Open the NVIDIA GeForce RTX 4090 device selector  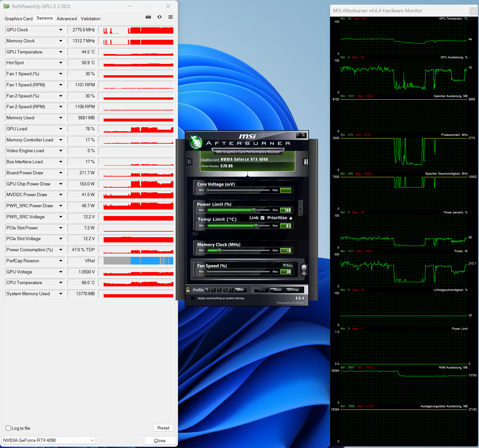(49, 440)
